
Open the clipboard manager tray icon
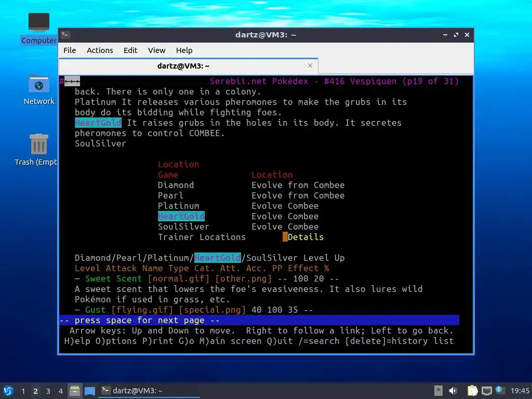click(472, 391)
